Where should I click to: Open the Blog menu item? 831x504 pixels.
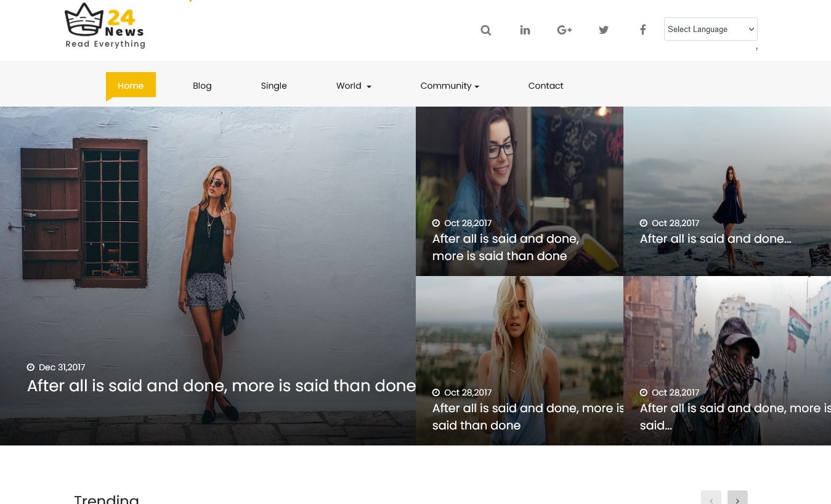[x=202, y=86]
